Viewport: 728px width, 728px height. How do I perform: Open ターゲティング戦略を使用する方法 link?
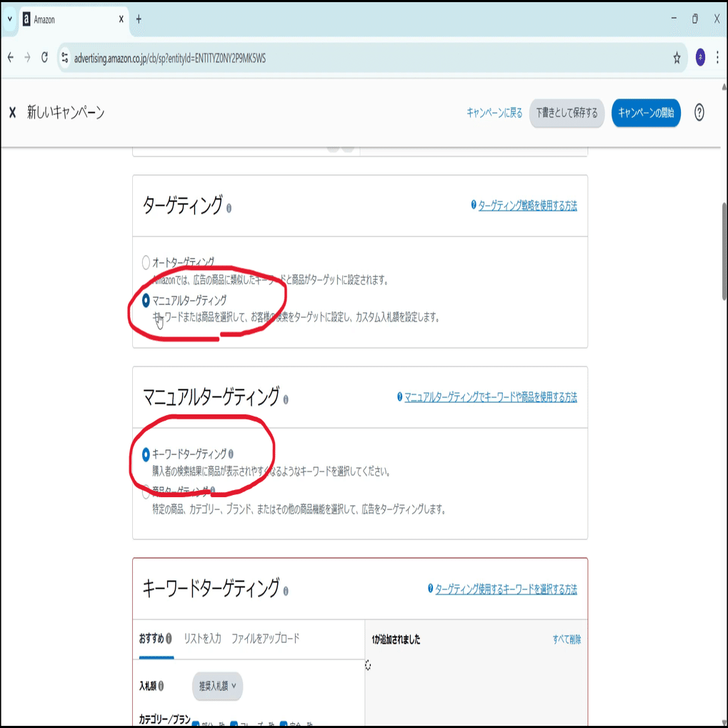tap(527, 205)
